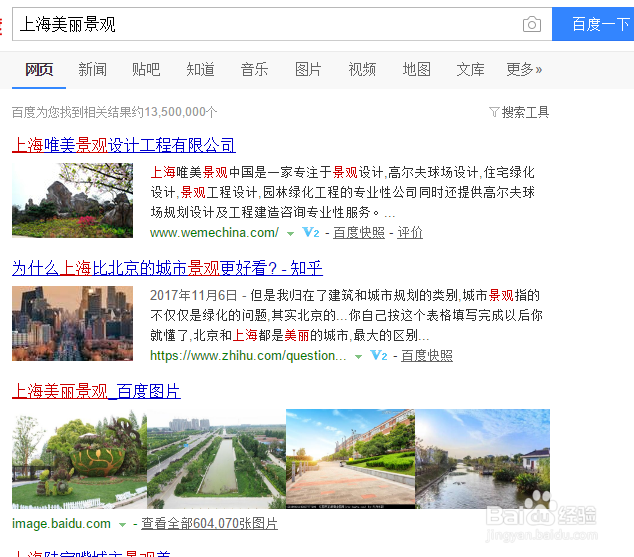Open the www.wemechina.com/ URL link
The width and height of the screenshot is (634, 557).
(214, 233)
